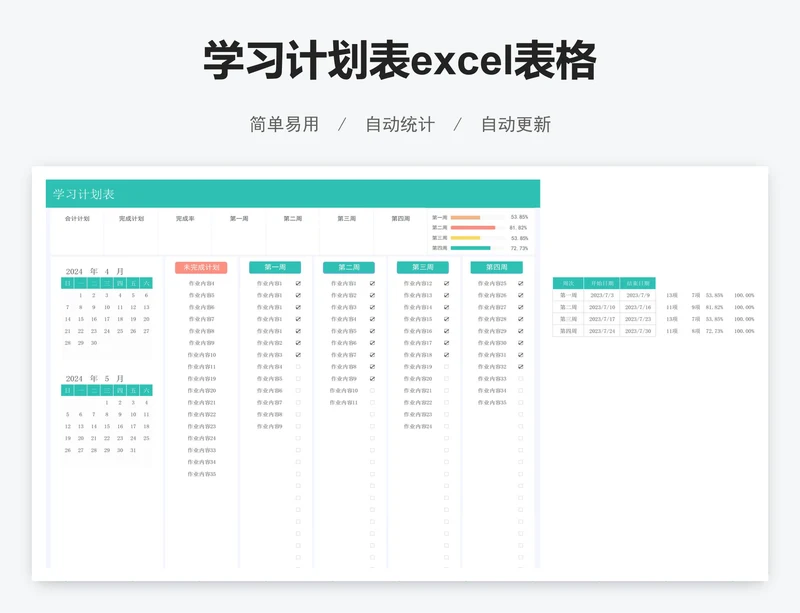Click the green 第三周 column header button
Viewport: 800px width, 613px height.
click(x=423, y=267)
